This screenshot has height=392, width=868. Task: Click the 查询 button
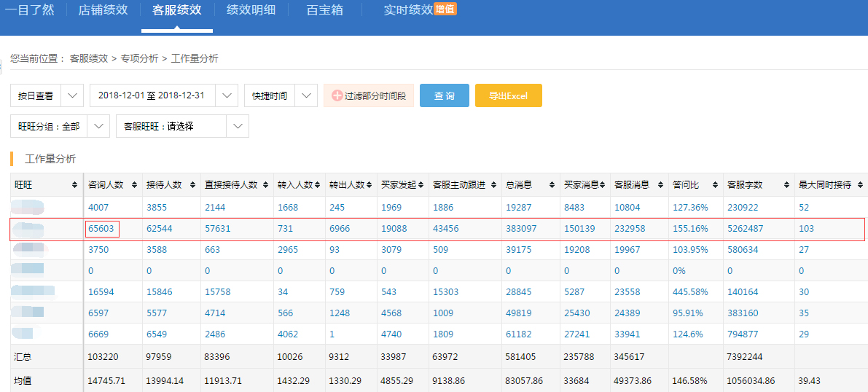coord(445,95)
